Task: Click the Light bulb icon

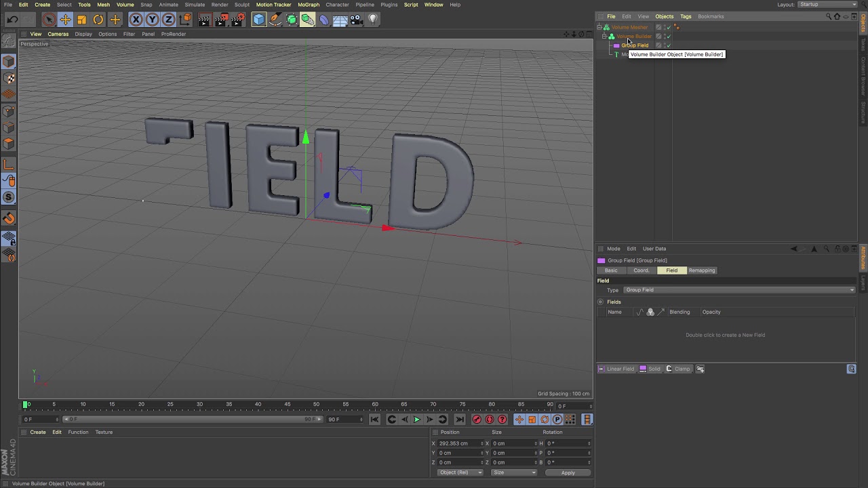Action: tap(372, 20)
